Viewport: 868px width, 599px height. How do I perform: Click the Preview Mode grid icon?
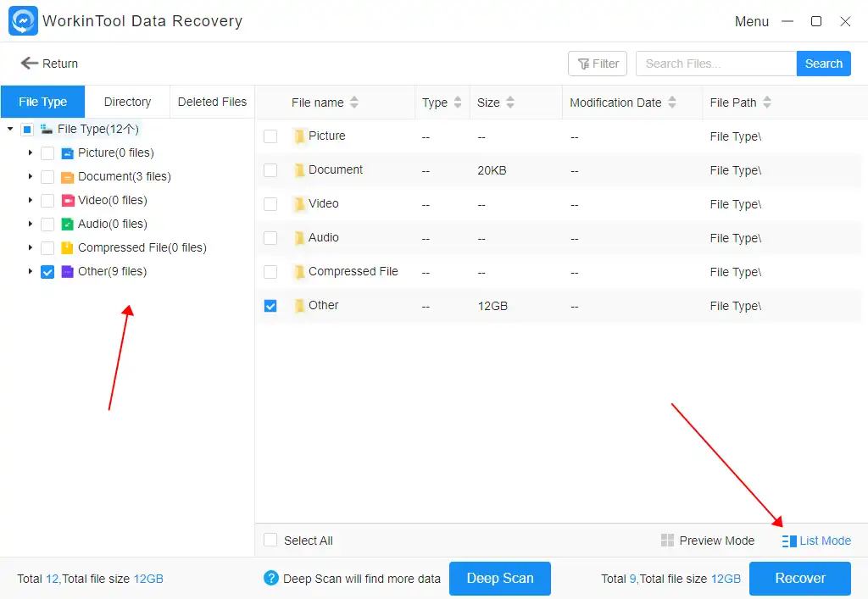[668, 541]
